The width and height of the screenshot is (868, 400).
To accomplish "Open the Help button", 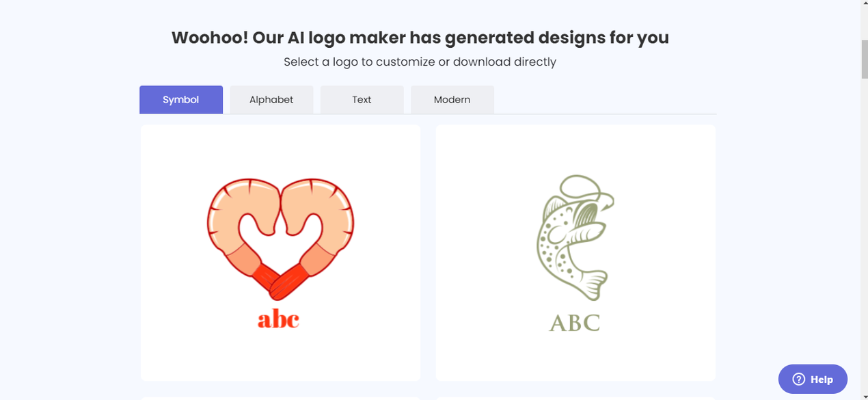I will 813,379.
